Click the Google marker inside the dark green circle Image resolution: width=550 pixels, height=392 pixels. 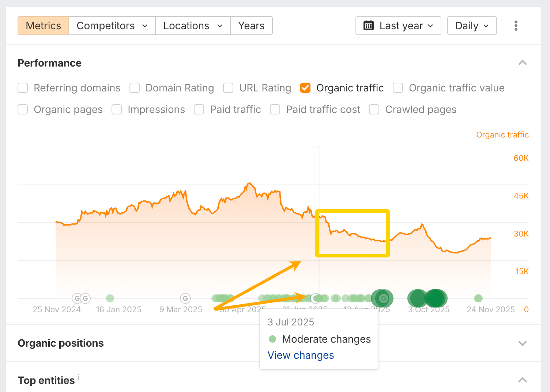coord(383,298)
